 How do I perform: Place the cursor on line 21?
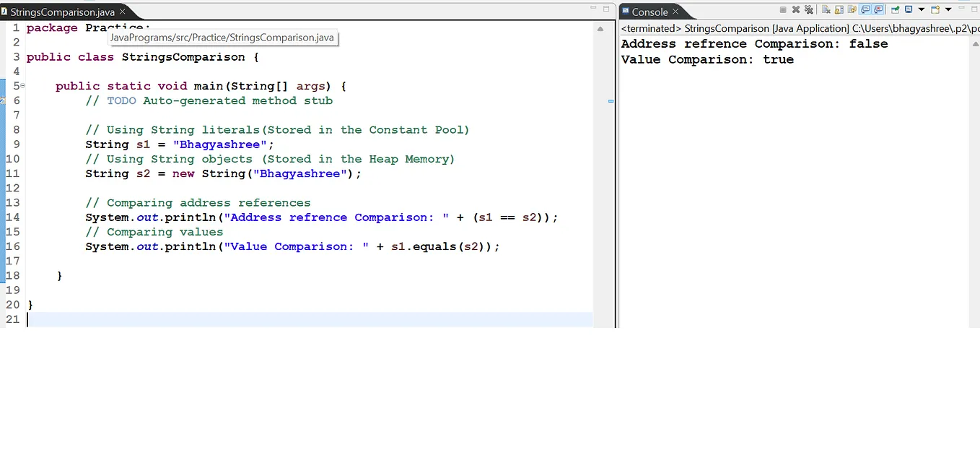tap(144, 319)
